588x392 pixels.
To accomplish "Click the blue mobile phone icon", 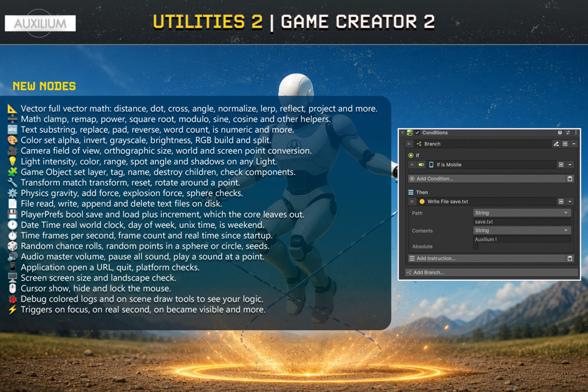I will point(431,165).
